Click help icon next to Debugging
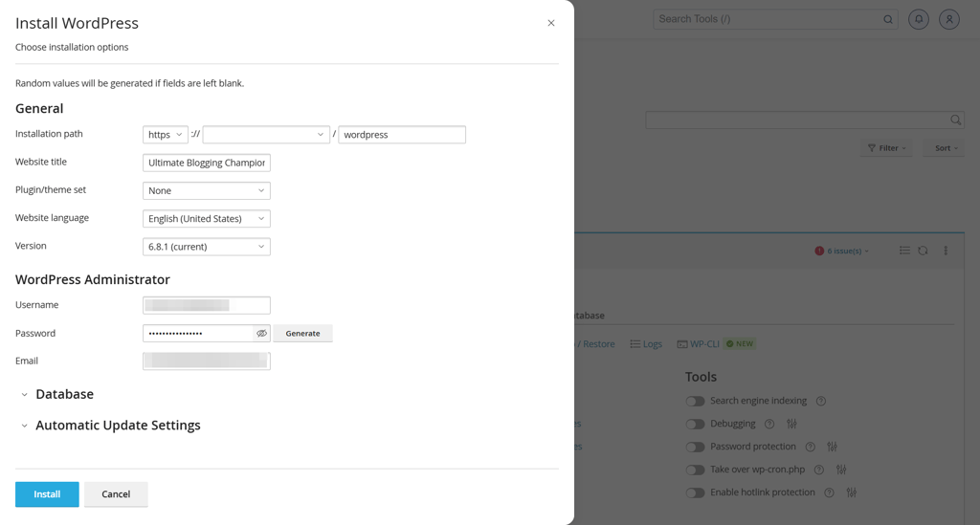 pos(770,424)
